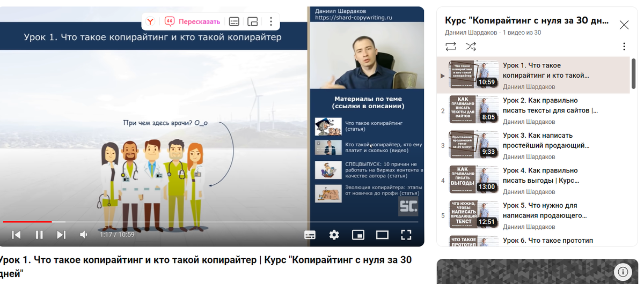
Task: Enter fullscreen mode
Action: (406, 235)
